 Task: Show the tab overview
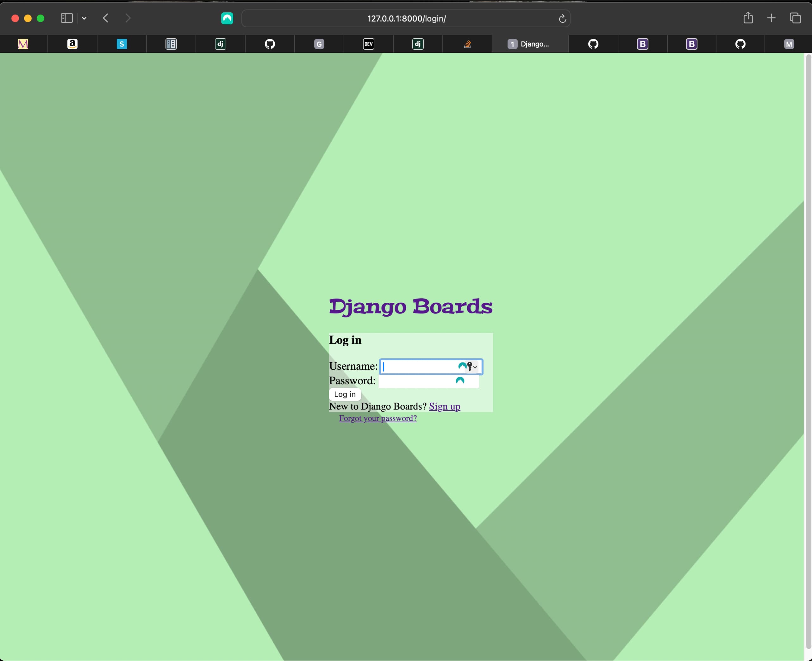click(795, 18)
